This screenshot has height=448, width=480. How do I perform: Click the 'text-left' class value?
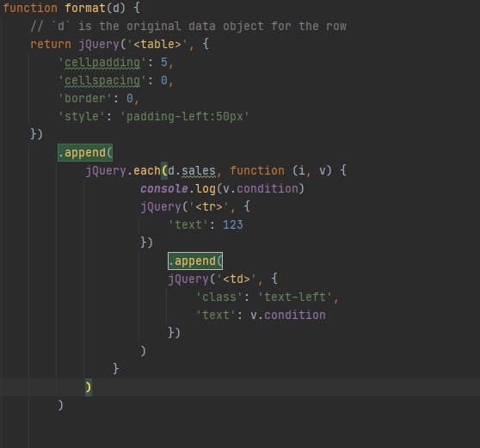pyautogui.click(x=295, y=298)
